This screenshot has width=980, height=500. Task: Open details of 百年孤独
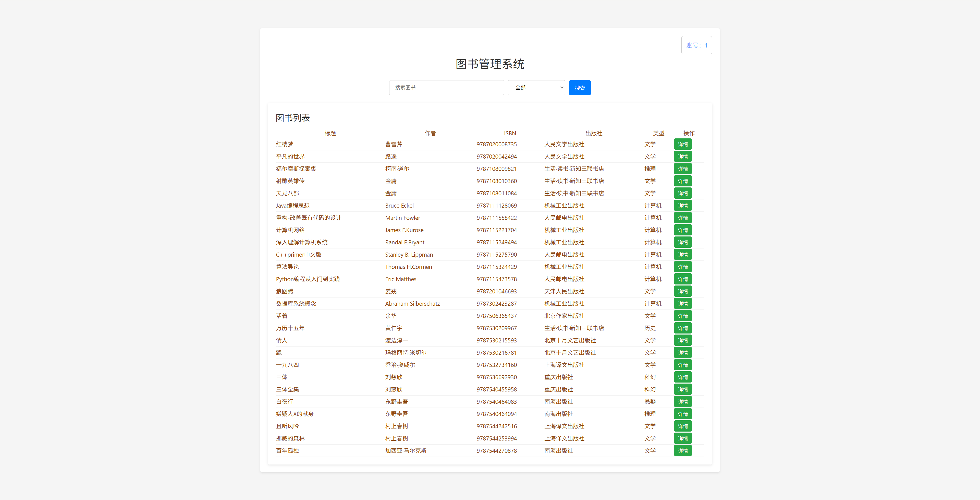click(x=682, y=450)
